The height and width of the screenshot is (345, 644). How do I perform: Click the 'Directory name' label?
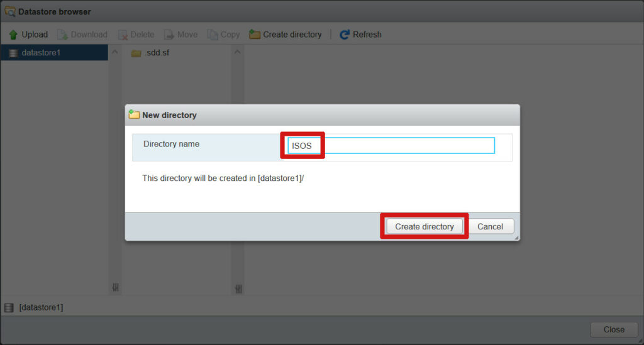[x=171, y=144]
